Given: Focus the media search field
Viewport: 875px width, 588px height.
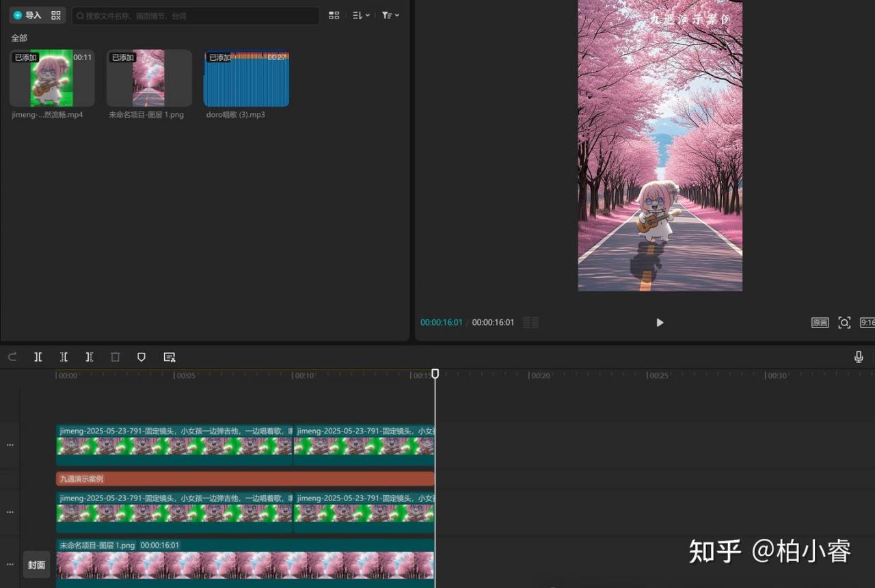Looking at the screenshot, I should [x=196, y=15].
